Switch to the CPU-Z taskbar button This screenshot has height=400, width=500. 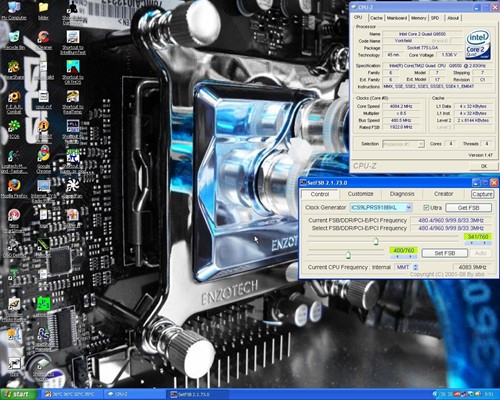(135, 394)
